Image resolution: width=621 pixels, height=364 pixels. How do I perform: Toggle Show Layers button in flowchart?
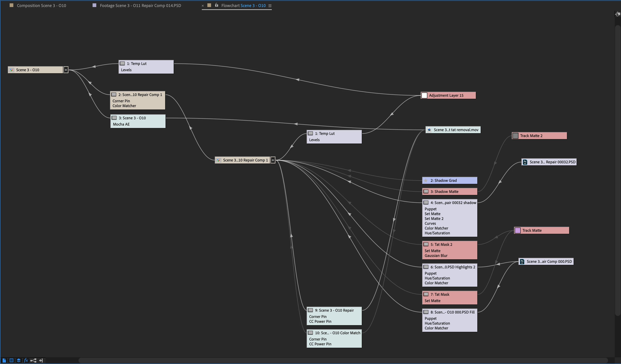pyautogui.click(x=19, y=360)
